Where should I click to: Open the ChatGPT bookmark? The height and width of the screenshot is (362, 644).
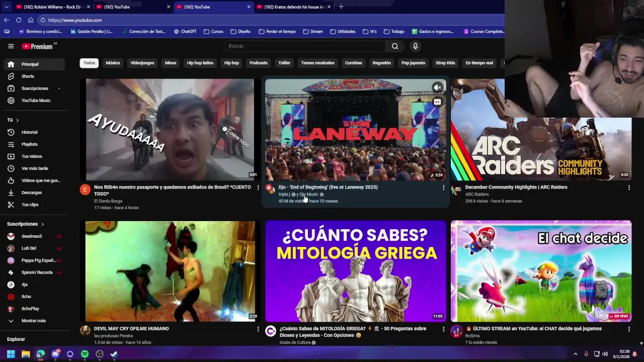click(185, 32)
